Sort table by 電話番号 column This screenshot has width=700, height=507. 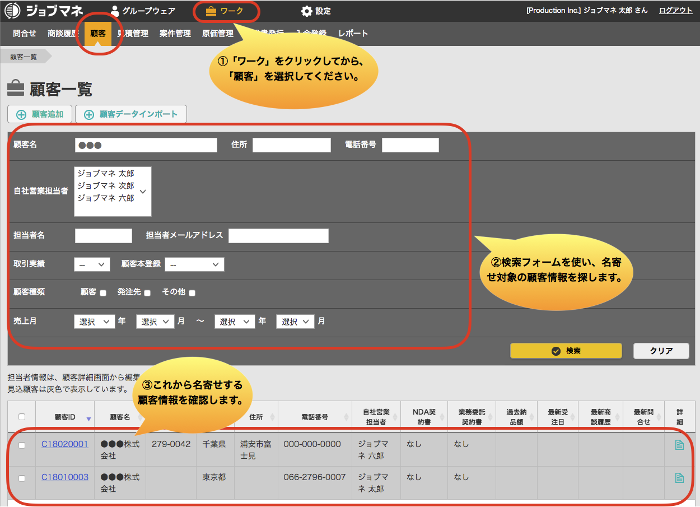coord(315,417)
